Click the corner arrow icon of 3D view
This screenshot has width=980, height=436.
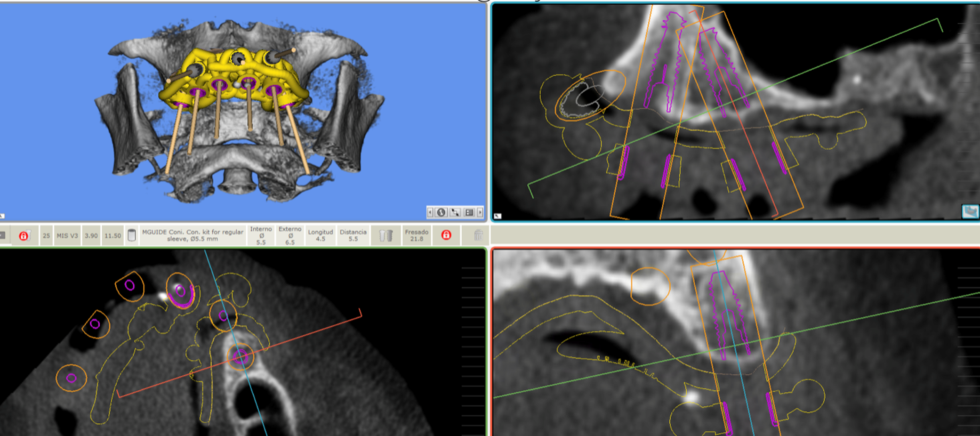[x=2, y=216]
